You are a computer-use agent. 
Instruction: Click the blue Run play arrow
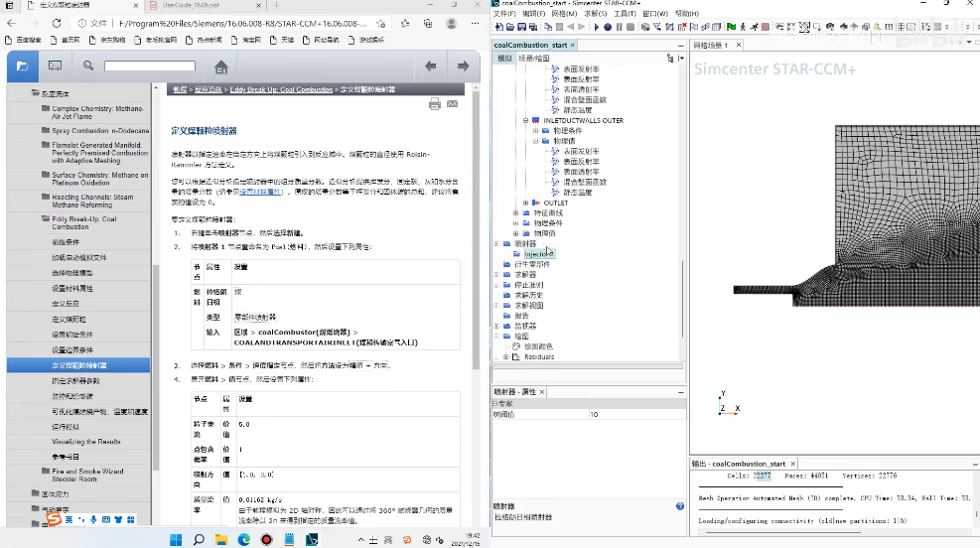click(x=597, y=27)
